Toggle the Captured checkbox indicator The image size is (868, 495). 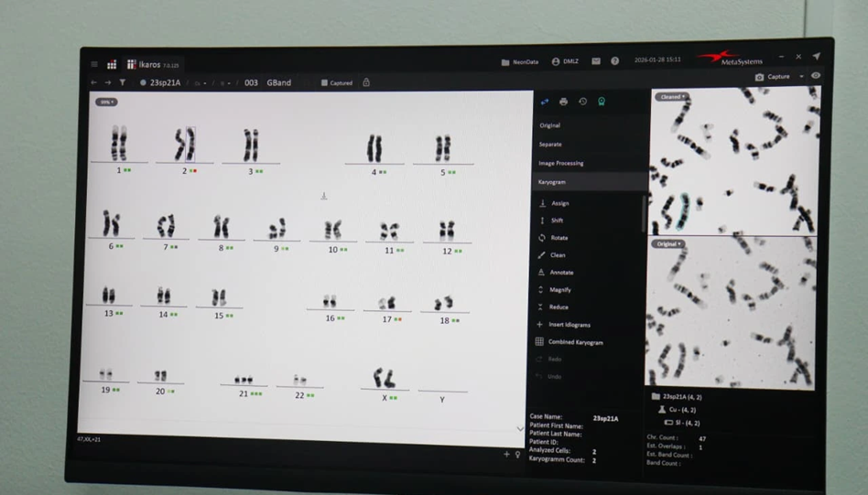click(x=324, y=83)
